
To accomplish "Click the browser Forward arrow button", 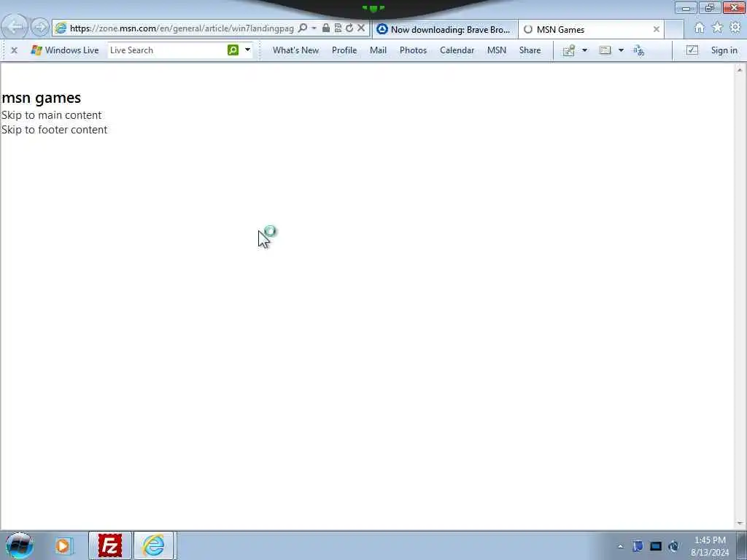I will pos(40,28).
